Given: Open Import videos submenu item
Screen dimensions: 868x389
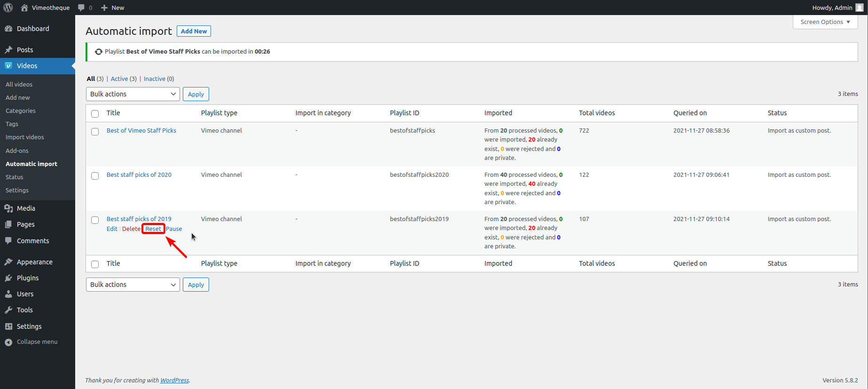Looking at the screenshot, I should coord(25,137).
